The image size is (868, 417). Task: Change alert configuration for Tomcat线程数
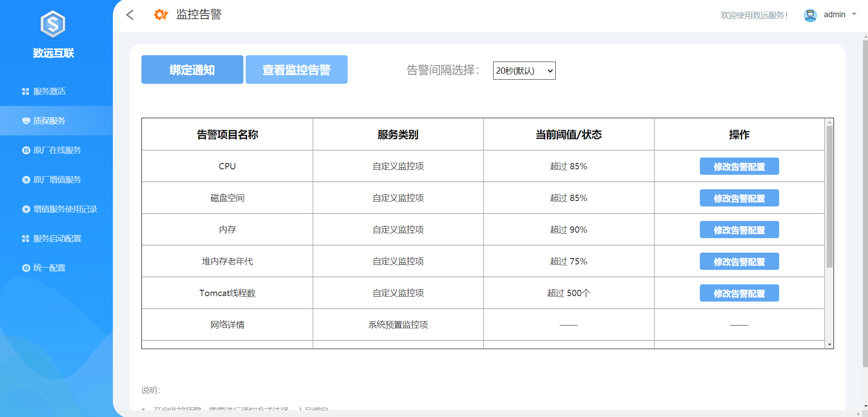[739, 293]
